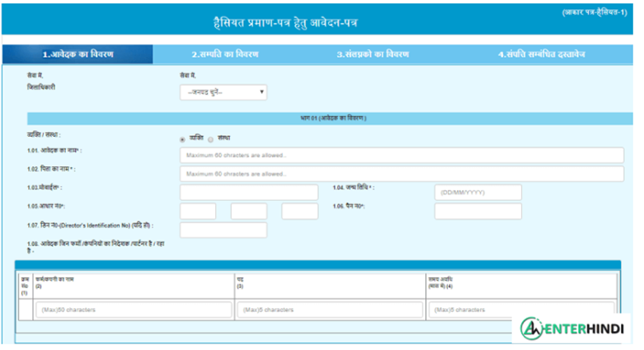Click the जन्म तिथि DD/MM/YYYY field
The image size is (644, 350).
tap(478, 193)
